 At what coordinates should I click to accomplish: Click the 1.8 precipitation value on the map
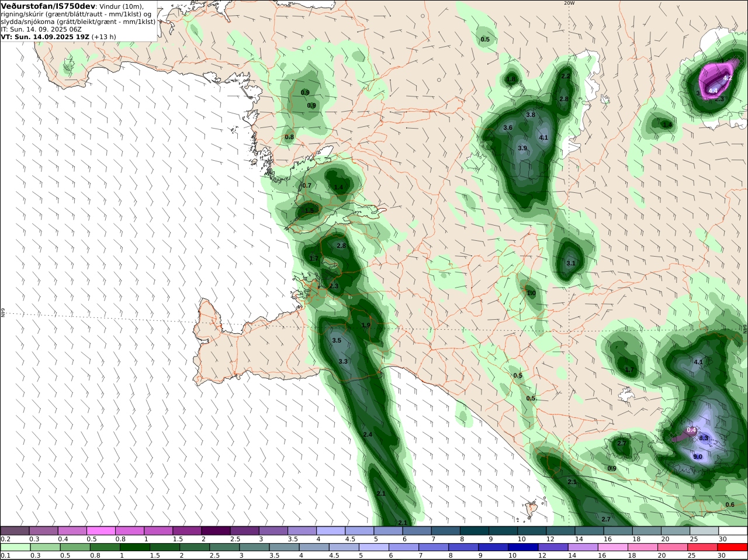(511, 79)
